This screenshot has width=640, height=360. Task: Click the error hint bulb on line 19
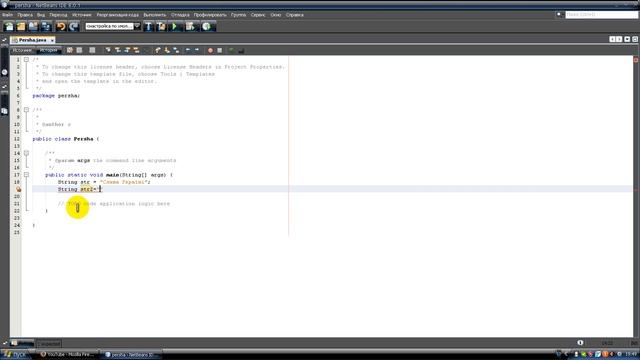[18, 189]
